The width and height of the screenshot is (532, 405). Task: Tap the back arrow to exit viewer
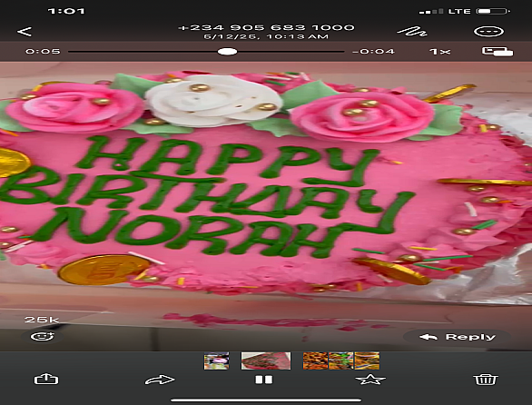coord(25,32)
